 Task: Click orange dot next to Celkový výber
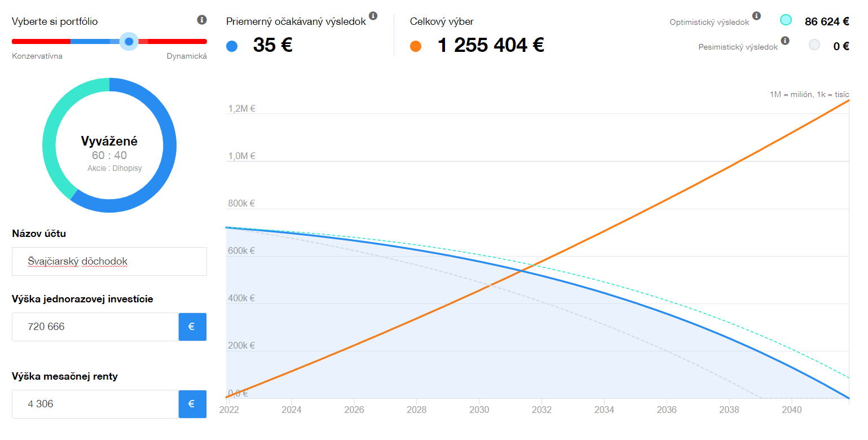416,46
